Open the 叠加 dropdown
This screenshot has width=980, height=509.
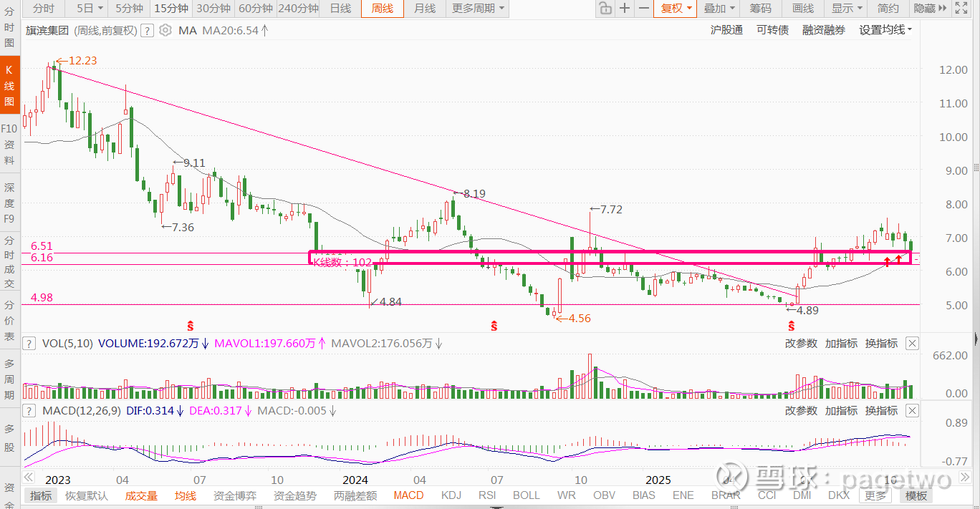(720, 9)
